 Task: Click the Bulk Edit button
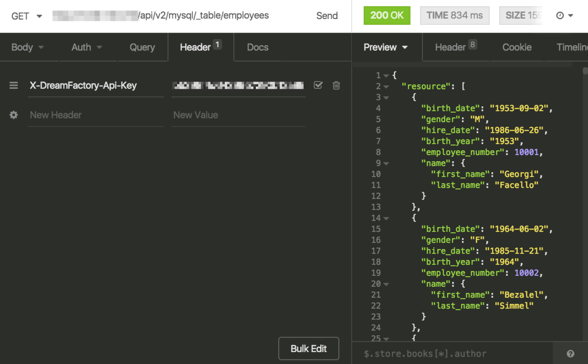point(308,348)
